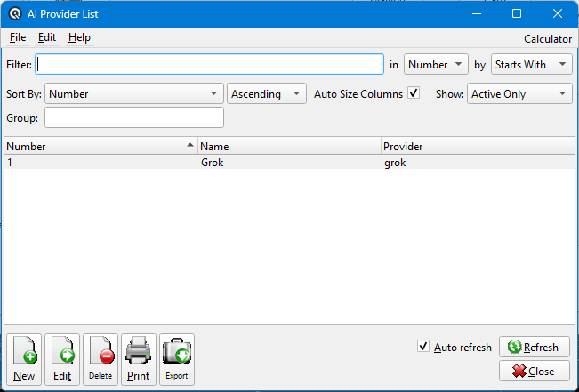Open the Edit menu
Image resolution: width=579 pixels, height=392 pixels.
click(x=47, y=37)
